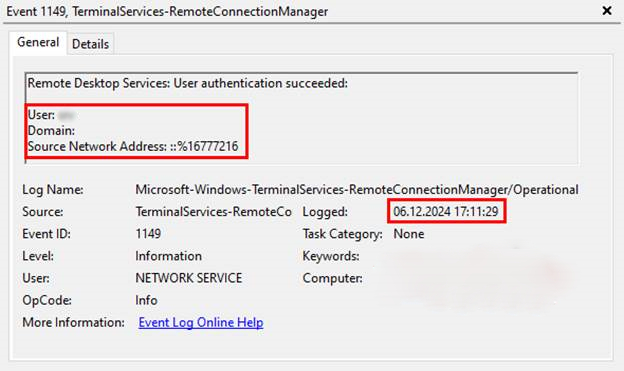Viewport: 624px width, 371px height.
Task: Click the 'Domain:' line in event description
Action: point(51,131)
